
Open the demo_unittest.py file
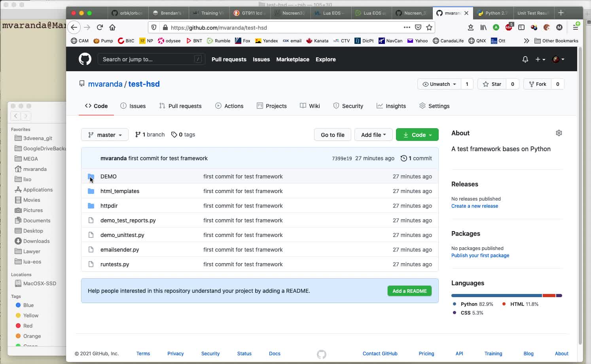(122, 235)
